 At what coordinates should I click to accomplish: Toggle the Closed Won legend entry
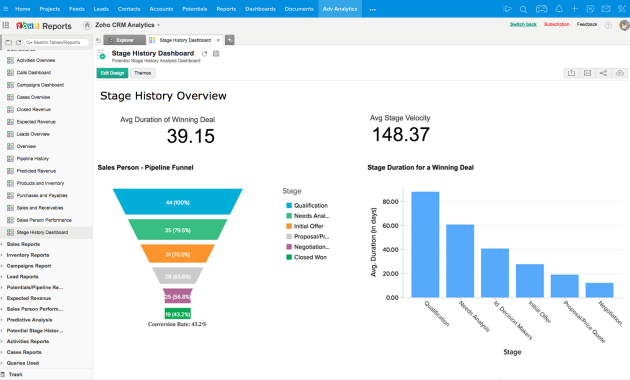point(307,257)
